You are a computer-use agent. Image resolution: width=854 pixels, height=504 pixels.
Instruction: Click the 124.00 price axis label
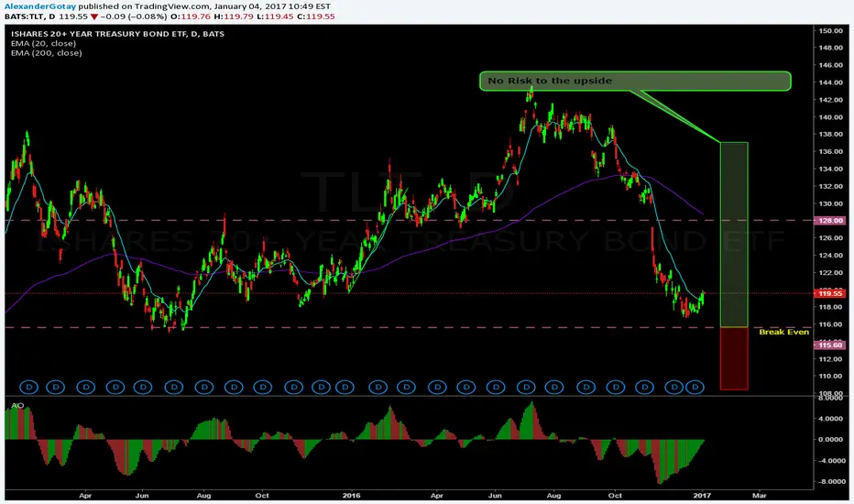830,256
